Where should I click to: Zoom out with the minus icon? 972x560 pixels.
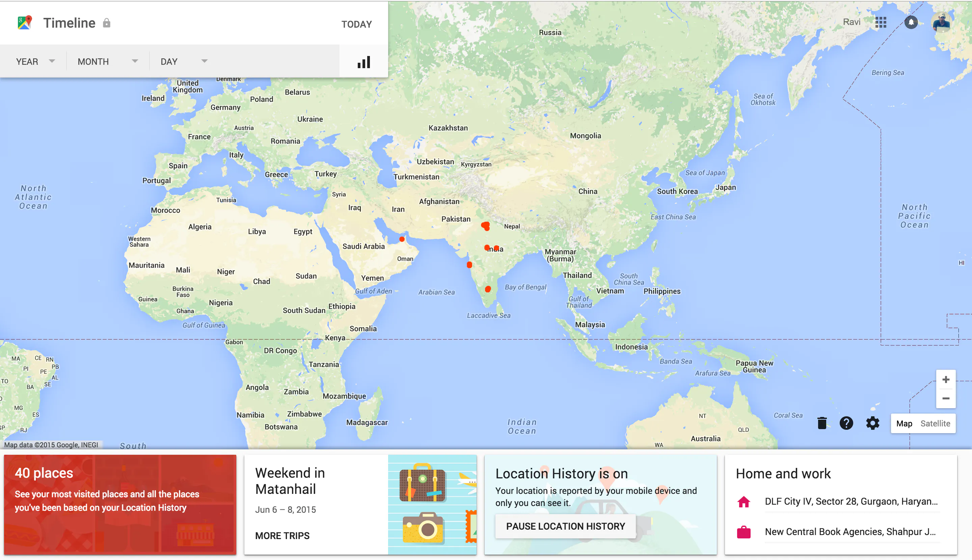(x=946, y=398)
